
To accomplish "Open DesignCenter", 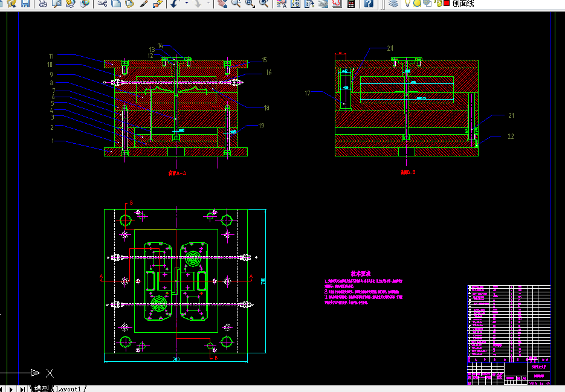I will pos(295,3).
